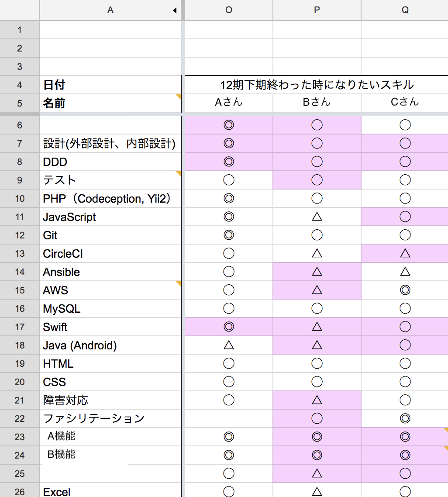Click the A機能 cell
Screen dimensions: 448x497
point(110,437)
